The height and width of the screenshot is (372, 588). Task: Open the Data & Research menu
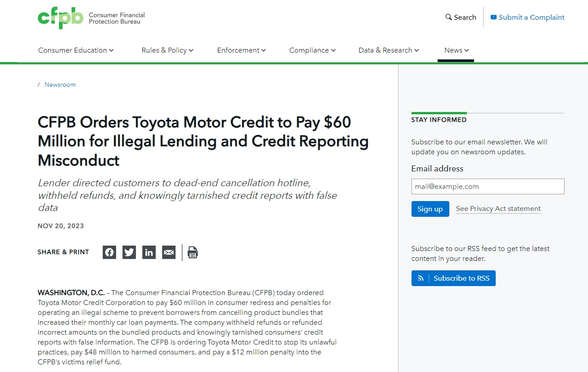[x=389, y=50]
